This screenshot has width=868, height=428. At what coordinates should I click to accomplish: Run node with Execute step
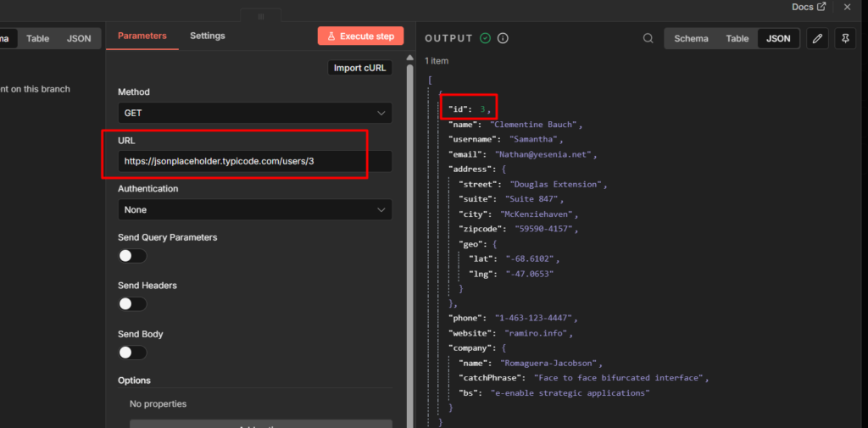[x=360, y=36]
